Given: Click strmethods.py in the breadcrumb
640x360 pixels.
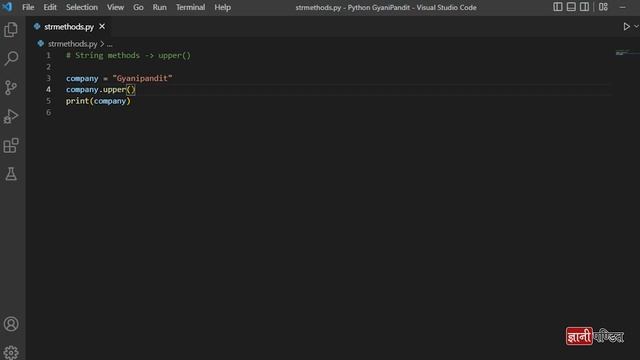Looking at the screenshot, I should [73, 44].
